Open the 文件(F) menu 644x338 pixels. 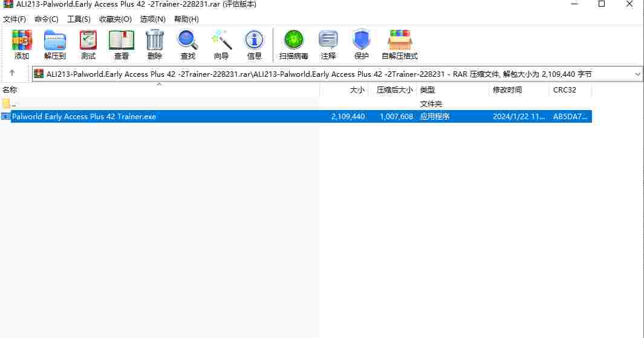15,19
